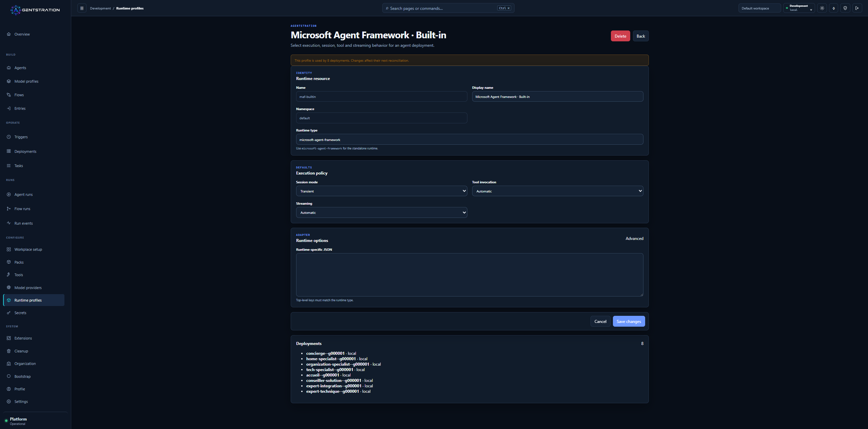Click the organization-specialist--g000001 deployment entry
868x429 pixels.
pos(343,364)
